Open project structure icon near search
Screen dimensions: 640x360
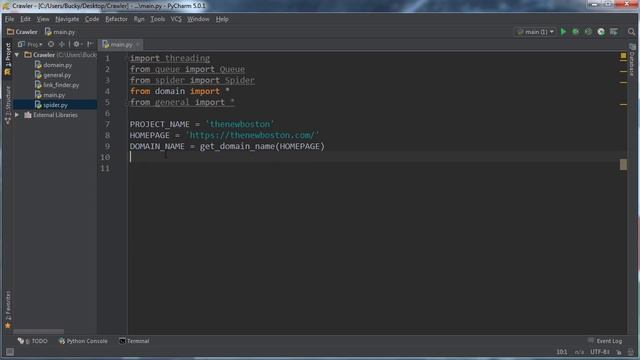[613, 31]
